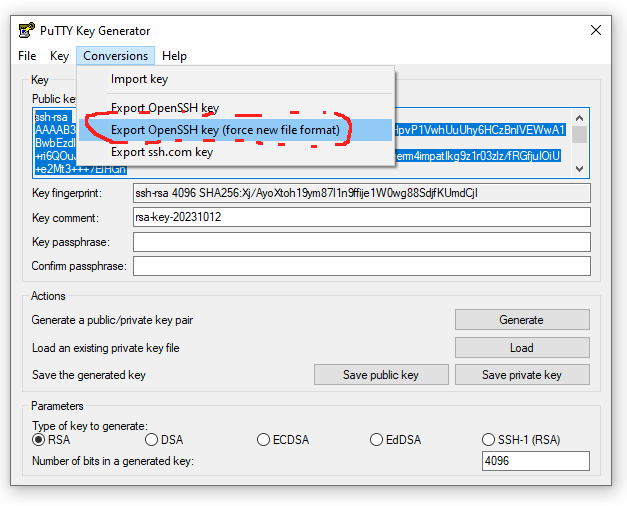
Task: Open the Key menu
Action: click(x=59, y=56)
